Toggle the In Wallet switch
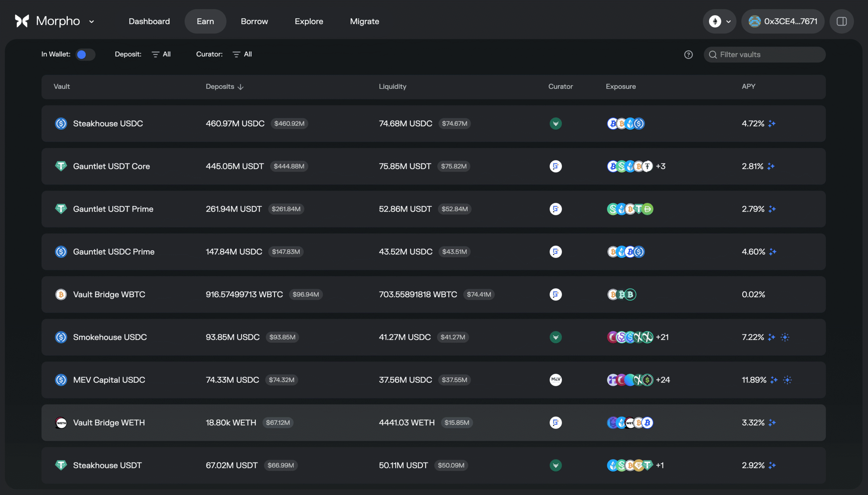This screenshot has width=868, height=495. click(85, 54)
